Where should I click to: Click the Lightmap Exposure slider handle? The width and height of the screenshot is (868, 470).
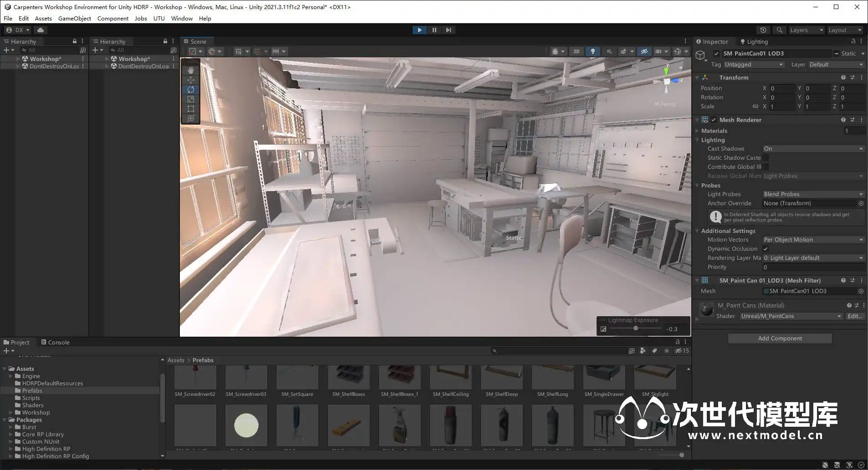click(635, 328)
